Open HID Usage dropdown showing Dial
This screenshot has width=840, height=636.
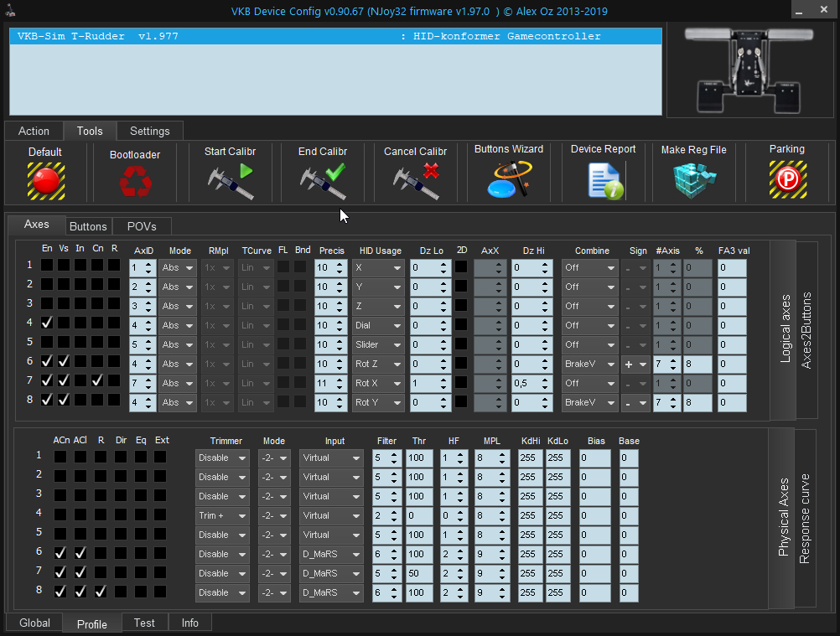[x=378, y=325]
